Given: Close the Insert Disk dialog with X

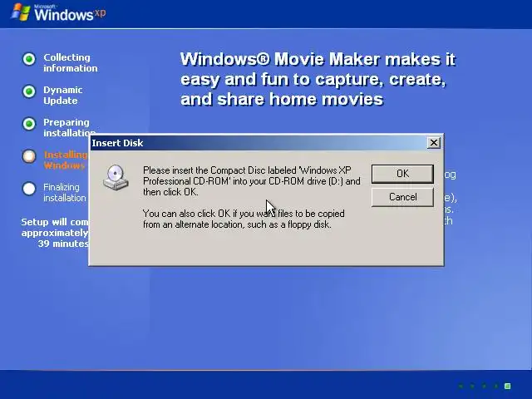Looking at the screenshot, I should 434,143.
